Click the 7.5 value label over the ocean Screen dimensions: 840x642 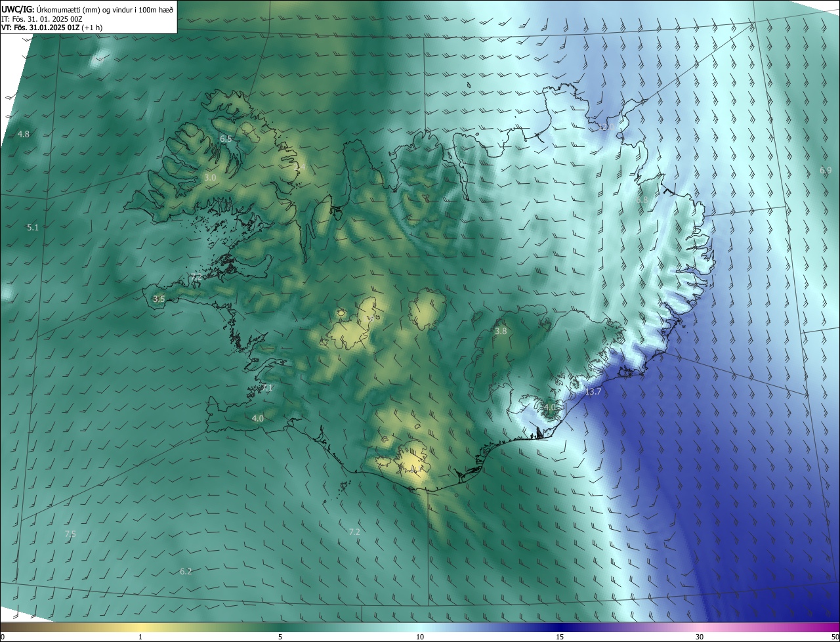[70, 534]
